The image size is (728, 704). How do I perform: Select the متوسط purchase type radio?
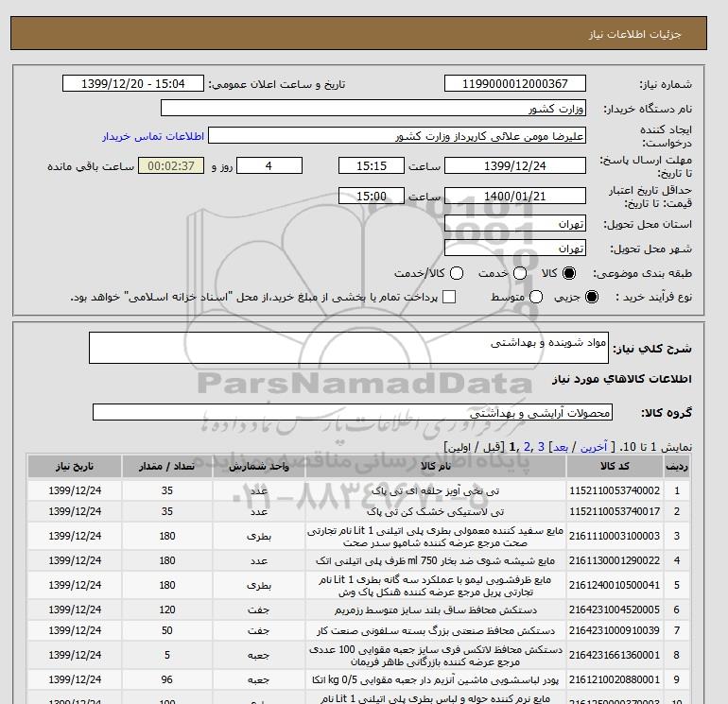(536, 297)
